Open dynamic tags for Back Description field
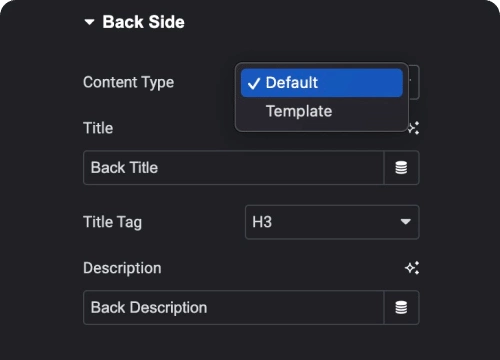Viewport: 500px width, 360px height. pyautogui.click(x=401, y=307)
